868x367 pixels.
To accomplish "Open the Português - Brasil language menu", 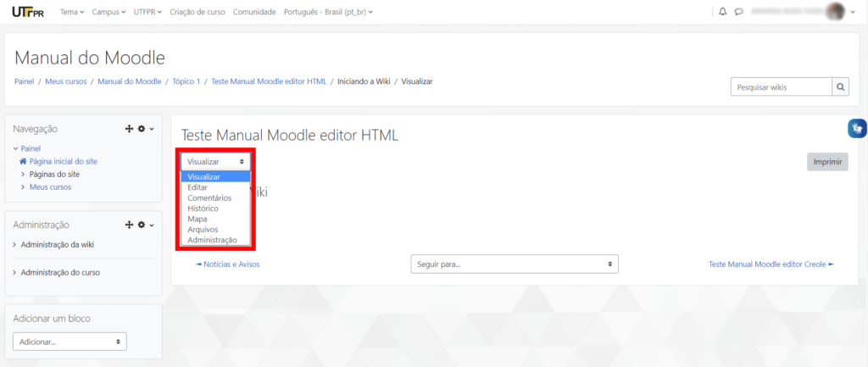I will click(x=328, y=12).
